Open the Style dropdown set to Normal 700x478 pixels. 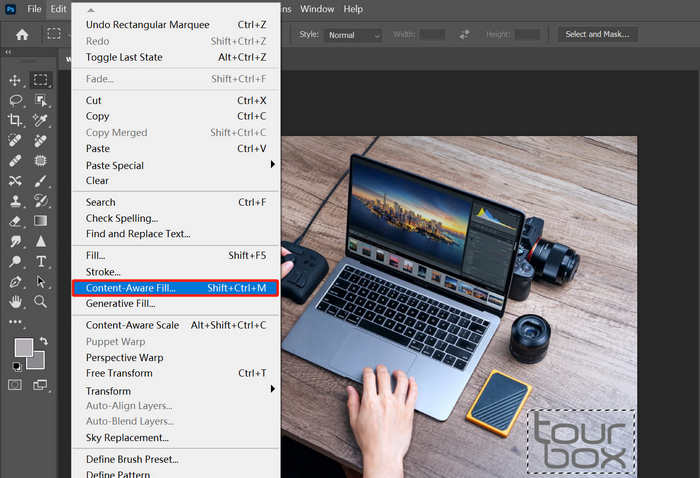point(353,35)
